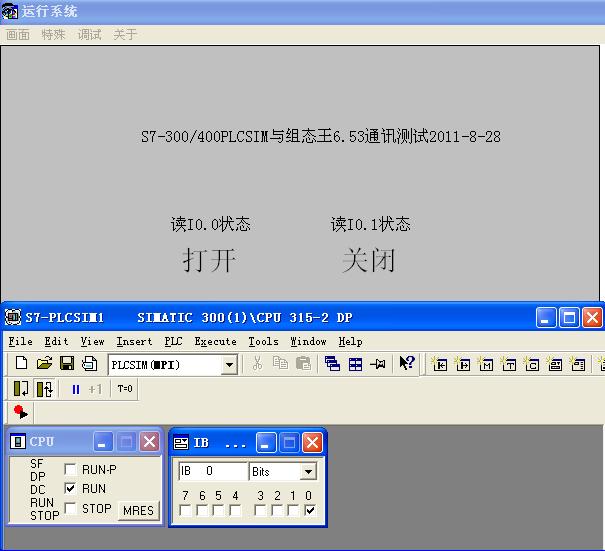Insert Bit Memory view icon
Image resolution: width=605 pixels, height=551 pixels.
485,363
